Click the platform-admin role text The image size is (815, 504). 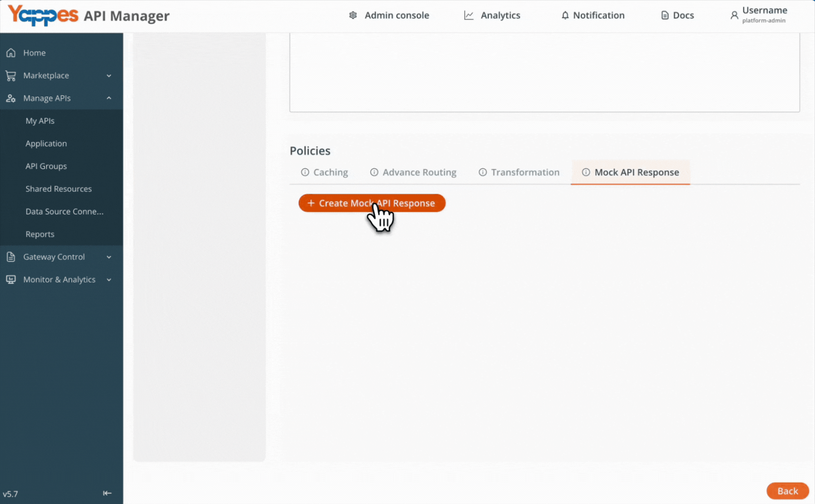coord(764,21)
